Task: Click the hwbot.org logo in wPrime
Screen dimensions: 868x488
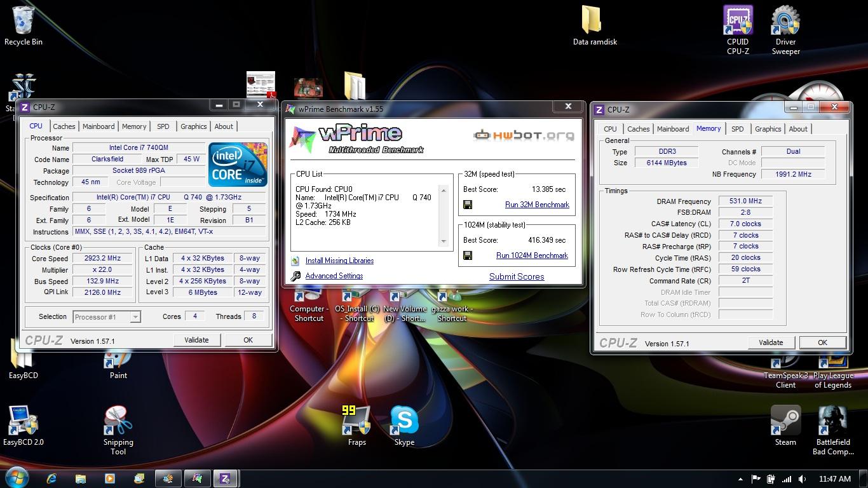Action: (x=524, y=135)
